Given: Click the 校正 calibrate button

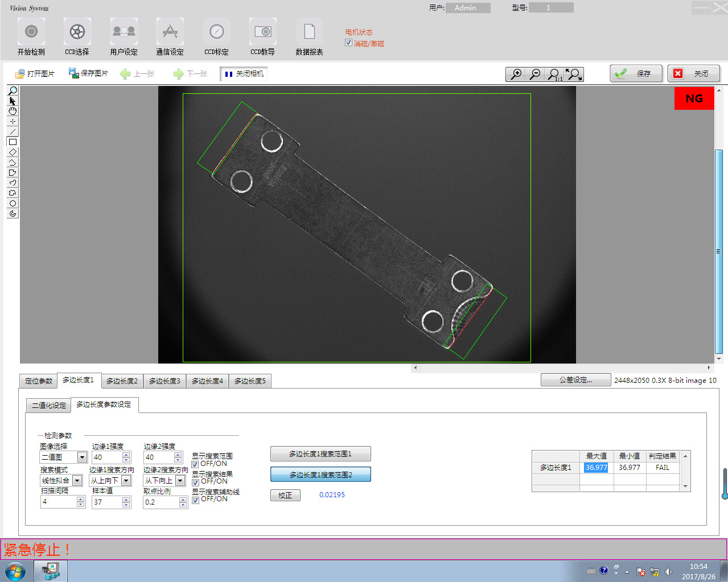Looking at the screenshot, I should point(285,496).
